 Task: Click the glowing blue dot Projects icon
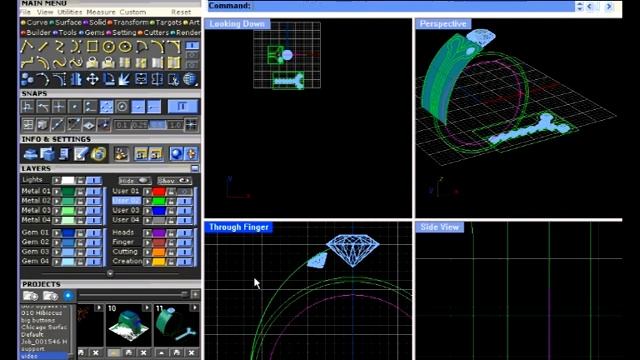tap(68, 296)
